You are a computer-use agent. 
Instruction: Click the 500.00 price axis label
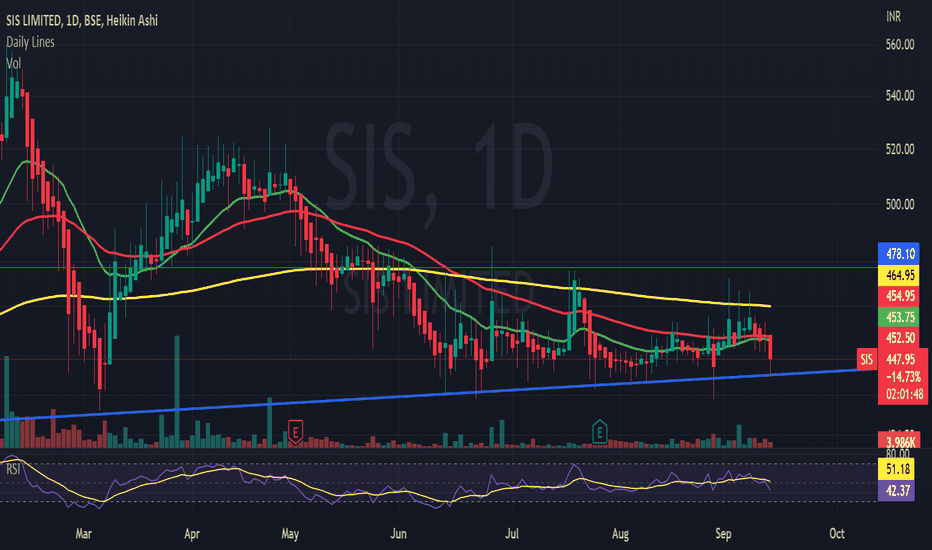pyautogui.click(x=899, y=205)
